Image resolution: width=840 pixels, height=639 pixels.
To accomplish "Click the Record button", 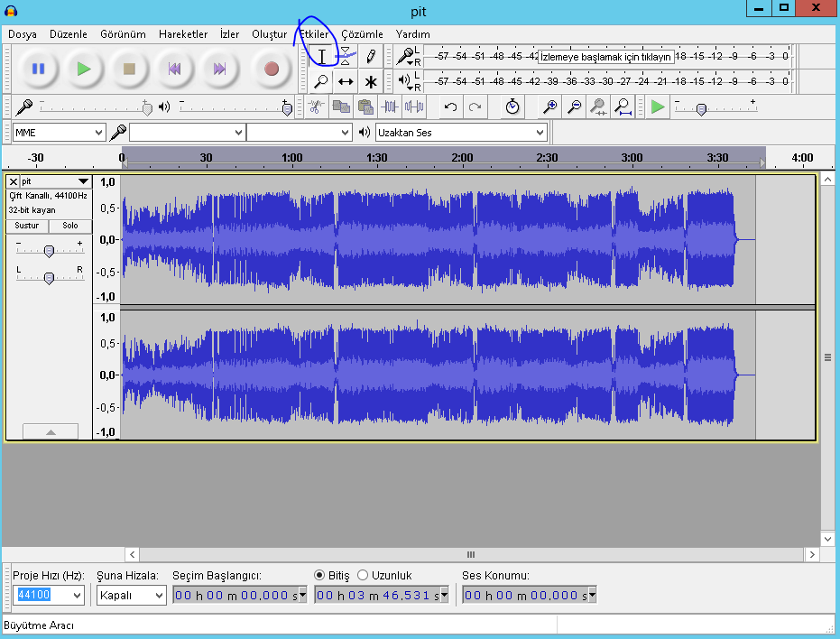I will pyautogui.click(x=272, y=69).
